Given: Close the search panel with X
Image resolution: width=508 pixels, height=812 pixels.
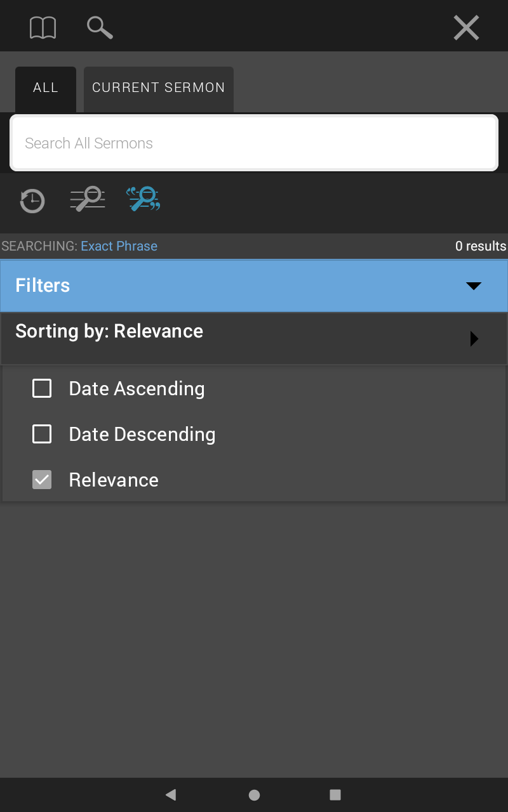Looking at the screenshot, I should click(466, 28).
